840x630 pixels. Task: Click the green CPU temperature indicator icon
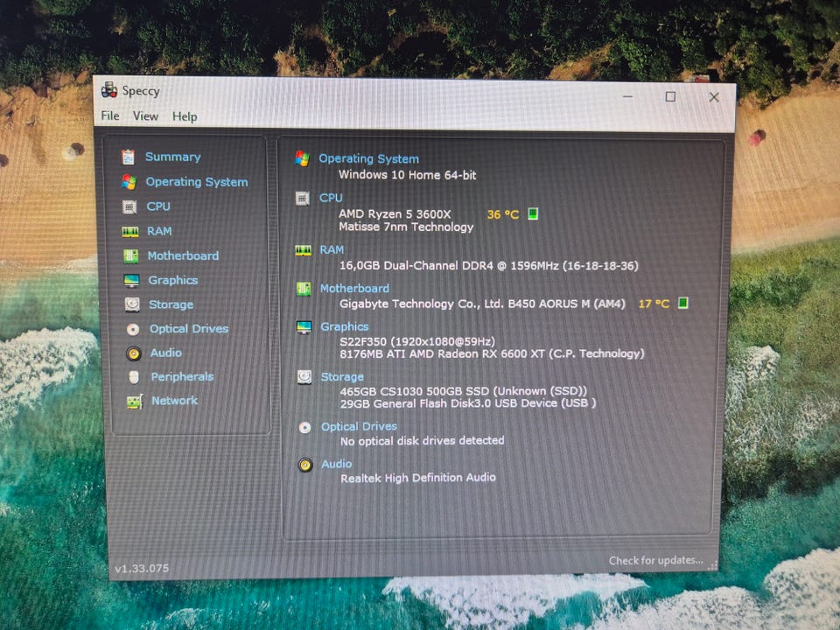(533, 214)
